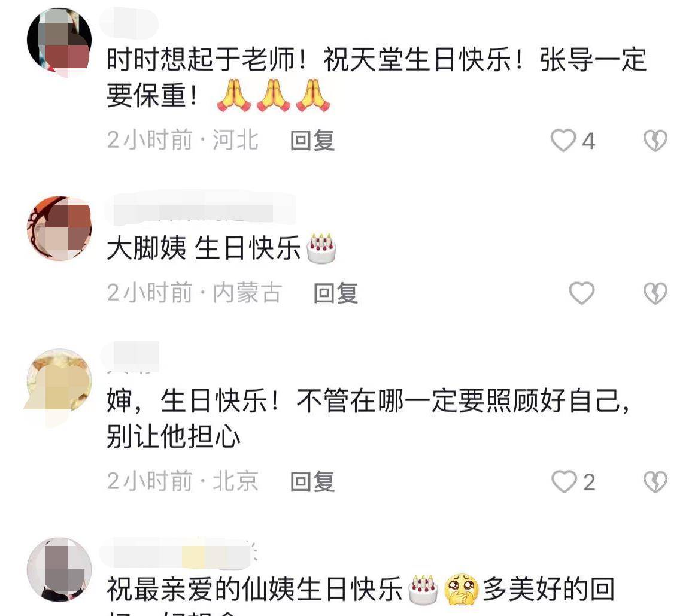Open second commenter's avatar profile
Image resolution: width=698 pixels, height=616 pixels.
pyautogui.click(x=59, y=228)
